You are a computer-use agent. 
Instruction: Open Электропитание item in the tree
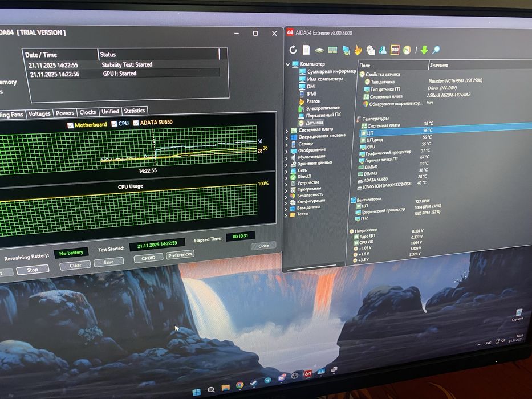(x=323, y=108)
